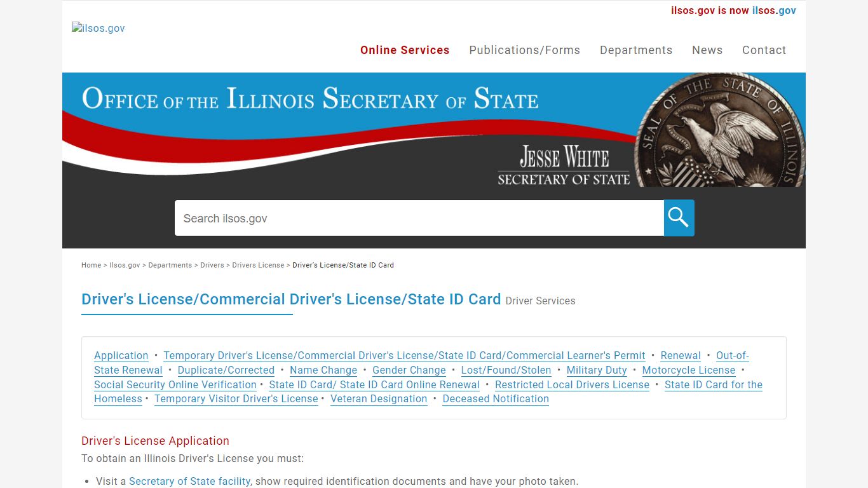The width and height of the screenshot is (868, 488).
Task: Open the Contact menu item
Action: (x=764, y=50)
